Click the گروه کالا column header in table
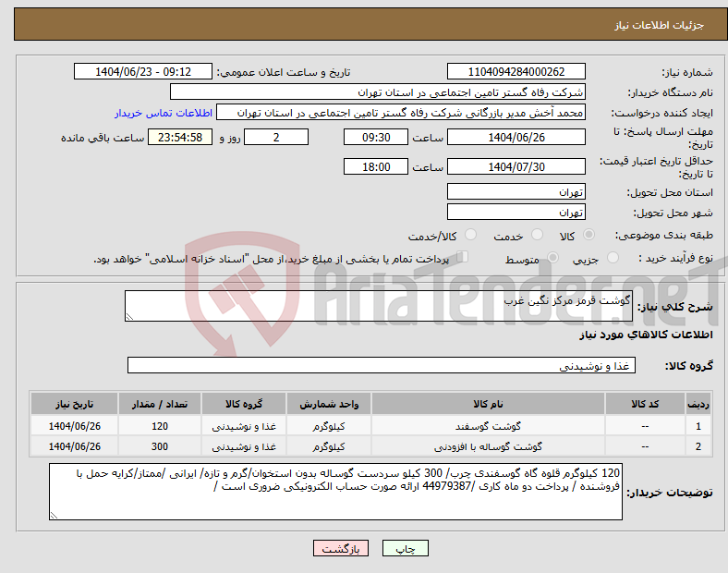 244,404
